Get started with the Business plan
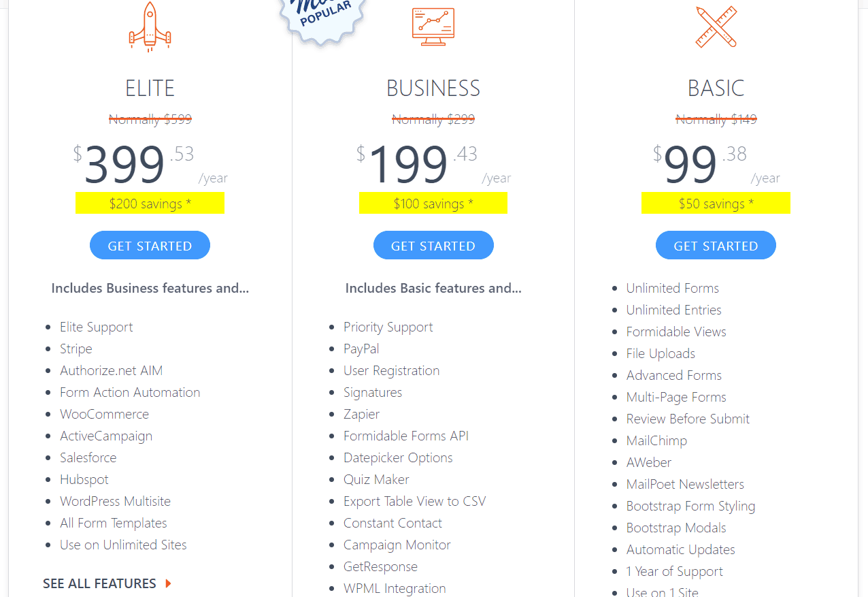The width and height of the screenshot is (868, 597). point(433,246)
